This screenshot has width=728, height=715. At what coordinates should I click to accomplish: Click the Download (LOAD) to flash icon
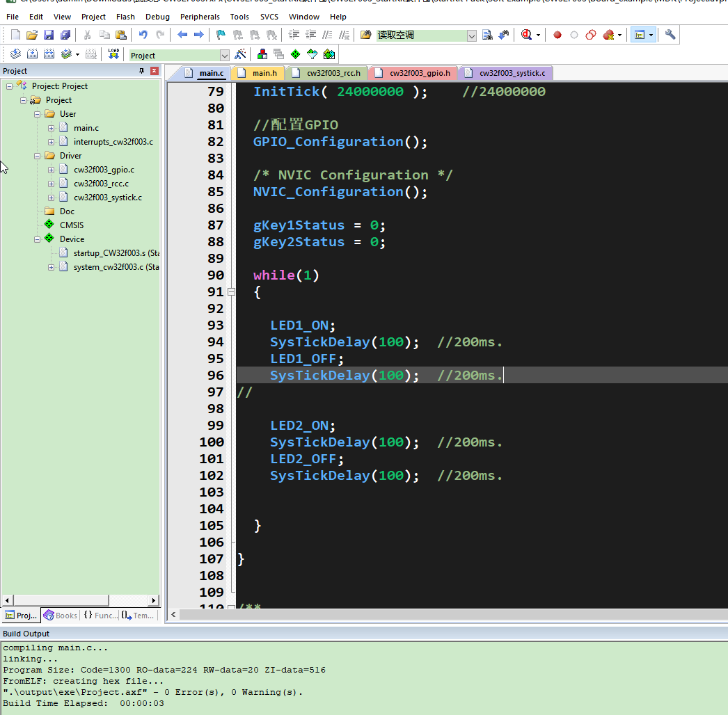click(x=113, y=54)
